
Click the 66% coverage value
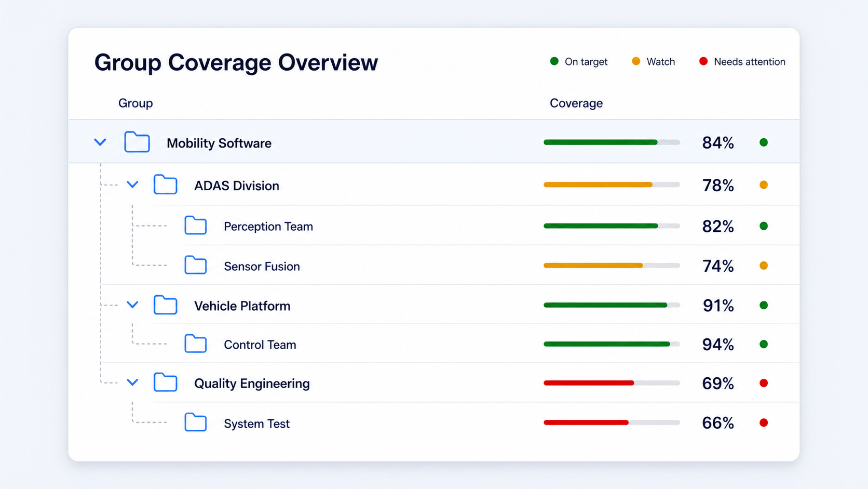click(x=718, y=423)
